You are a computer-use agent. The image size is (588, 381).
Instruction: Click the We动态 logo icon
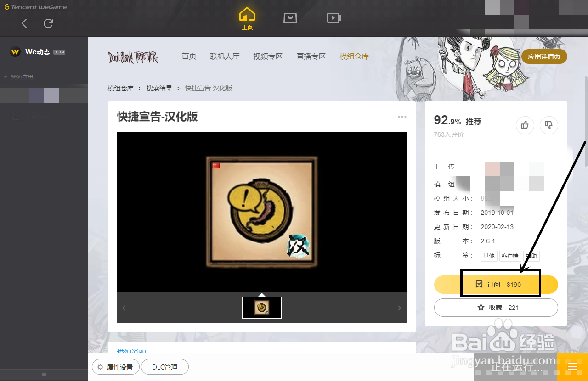[x=15, y=52]
